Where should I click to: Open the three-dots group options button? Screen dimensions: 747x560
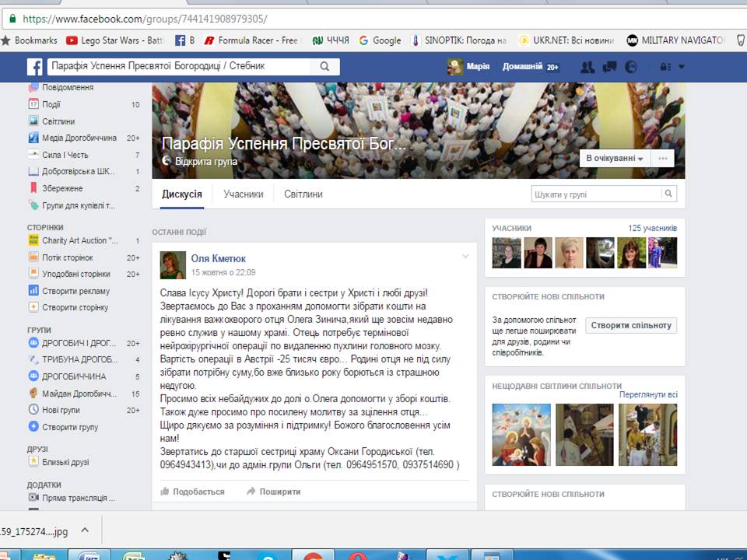663,158
